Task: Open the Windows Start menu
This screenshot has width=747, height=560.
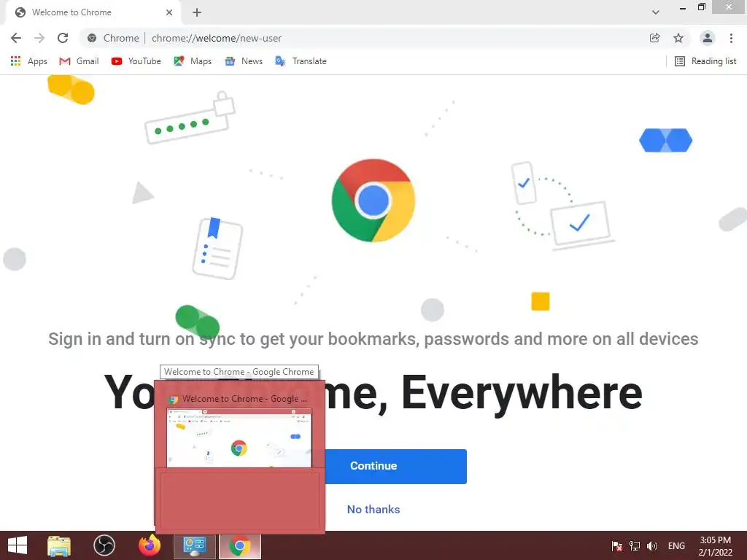Action: point(18,545)
